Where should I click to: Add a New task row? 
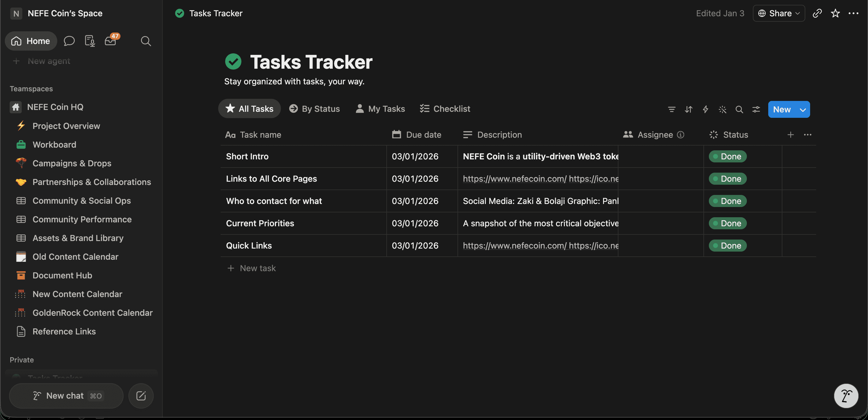click(251, 268)
